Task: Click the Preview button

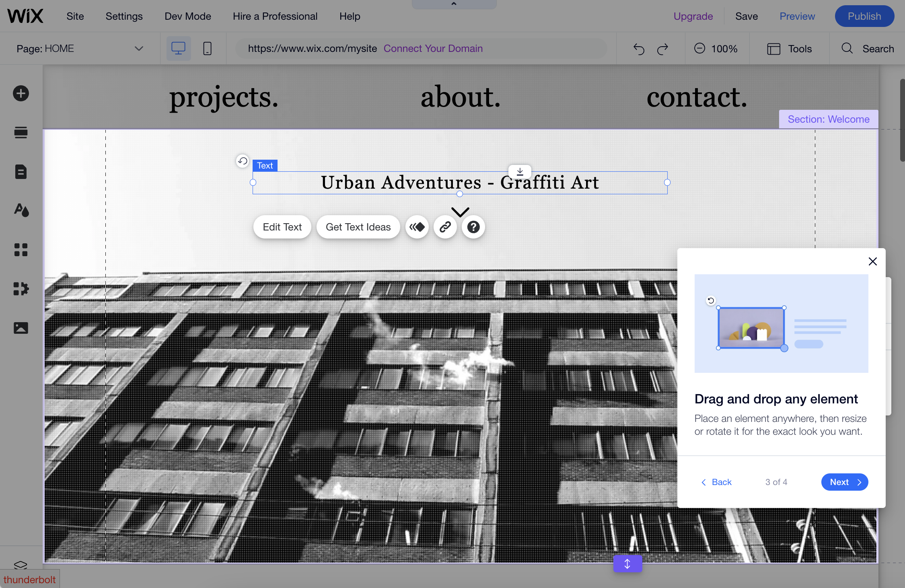Action: [797, 16]
